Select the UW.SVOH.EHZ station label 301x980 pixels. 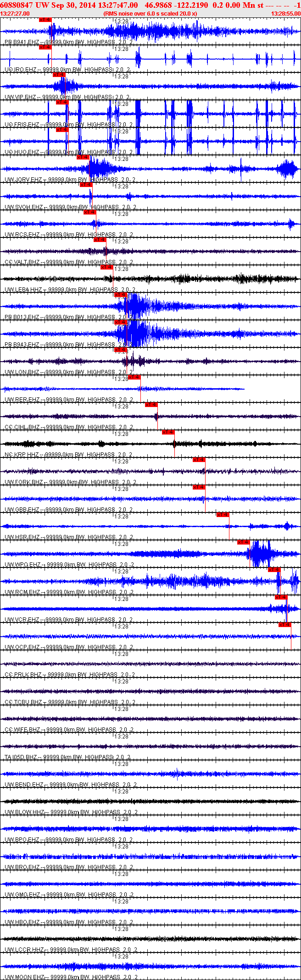pyautogui.click(x=23, y=207)
